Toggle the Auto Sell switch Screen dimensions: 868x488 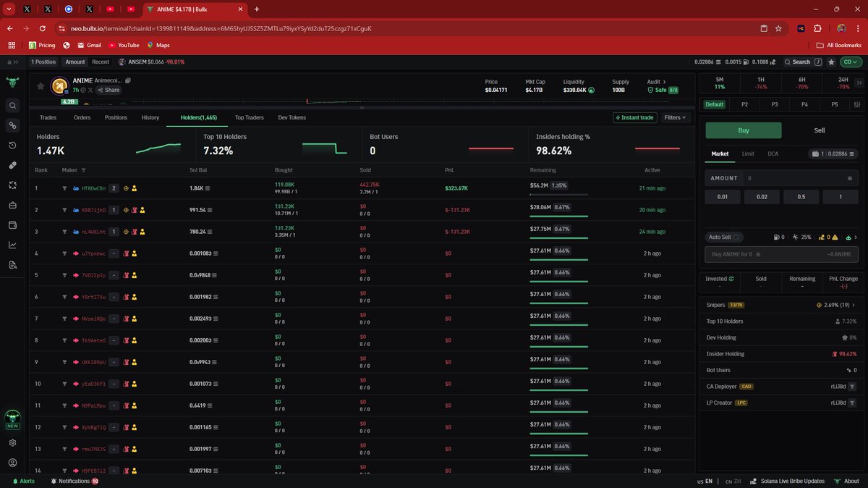(x=737, y=237)
